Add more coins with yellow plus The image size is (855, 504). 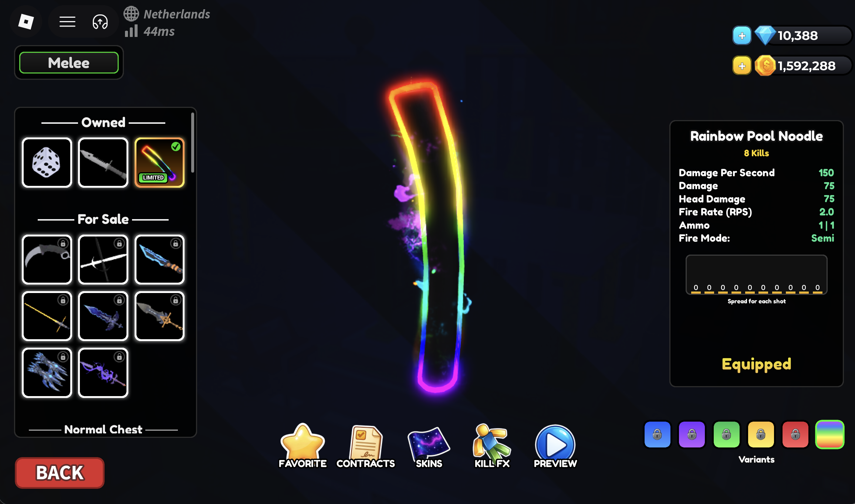point(742,66)
